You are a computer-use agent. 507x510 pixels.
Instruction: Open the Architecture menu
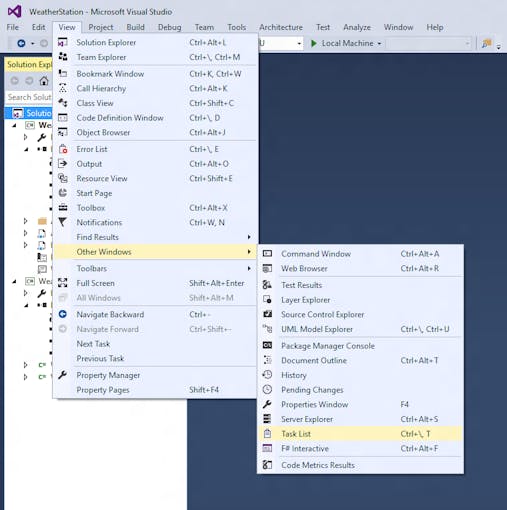point(281,27)
